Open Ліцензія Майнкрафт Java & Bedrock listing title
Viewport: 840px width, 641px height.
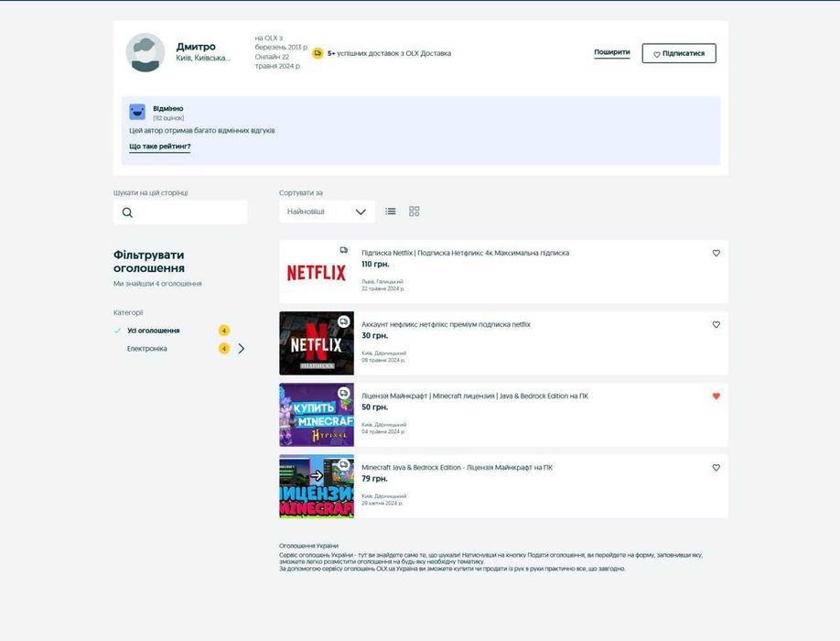click(475, 396)
